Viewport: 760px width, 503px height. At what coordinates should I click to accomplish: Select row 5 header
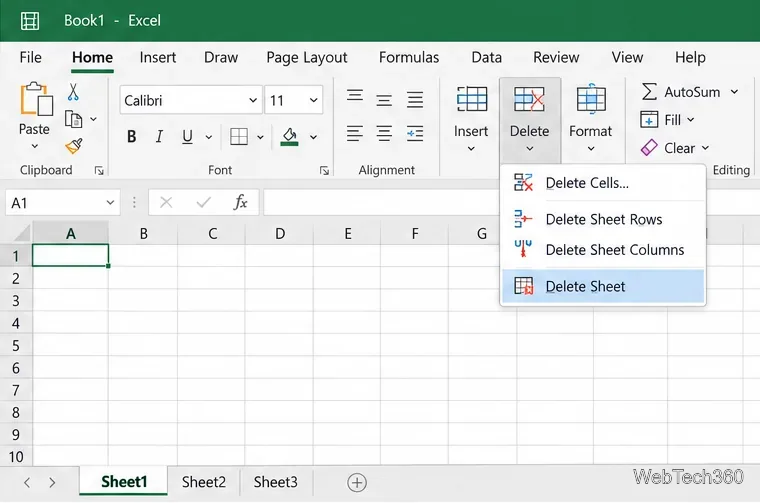(16, 346)
